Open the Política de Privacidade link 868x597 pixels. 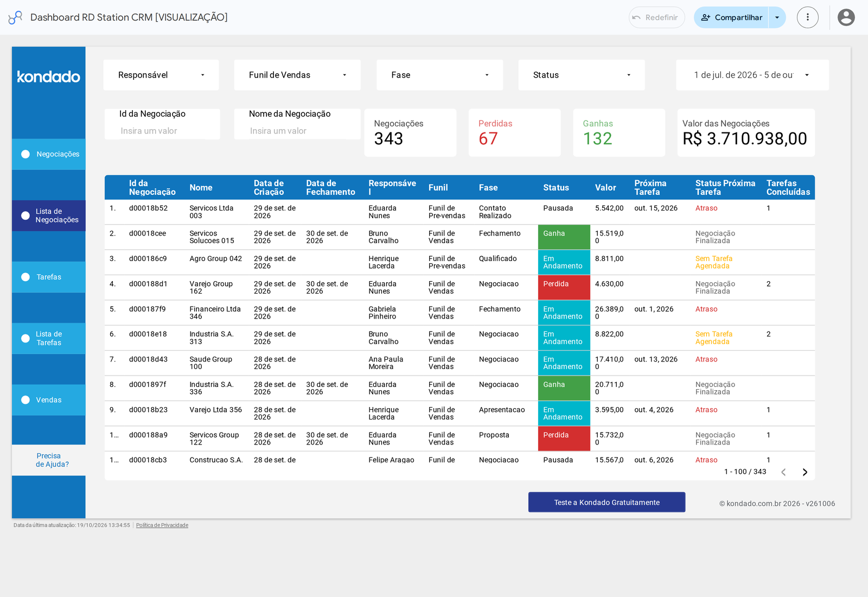pos(162,525)
